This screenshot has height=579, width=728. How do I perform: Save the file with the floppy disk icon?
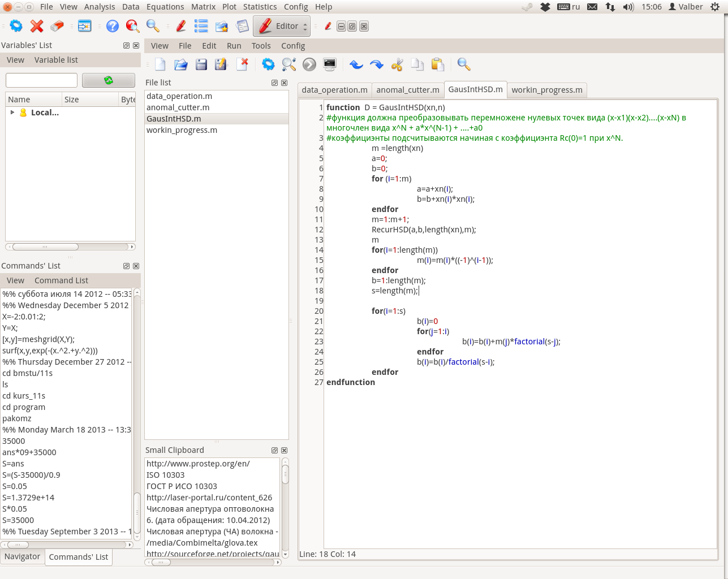(201, 64)
